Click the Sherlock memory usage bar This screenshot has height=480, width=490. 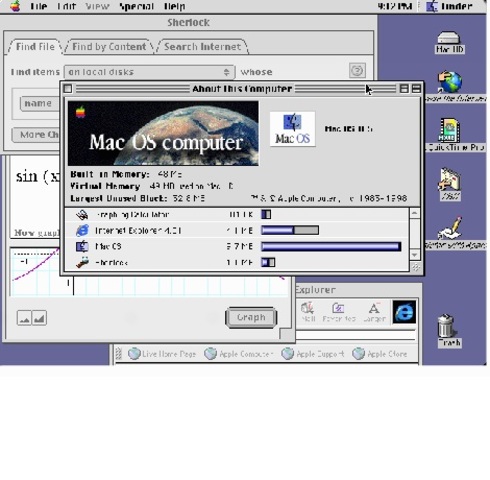click(x=268, y=262)
